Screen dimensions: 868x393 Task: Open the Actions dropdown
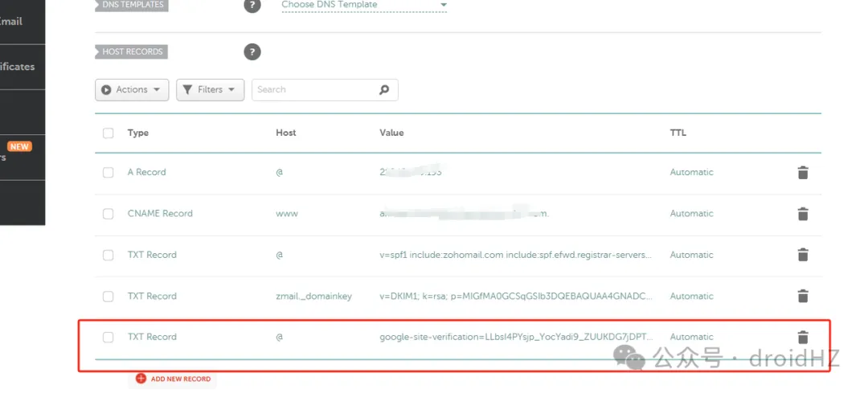(132, 90)
